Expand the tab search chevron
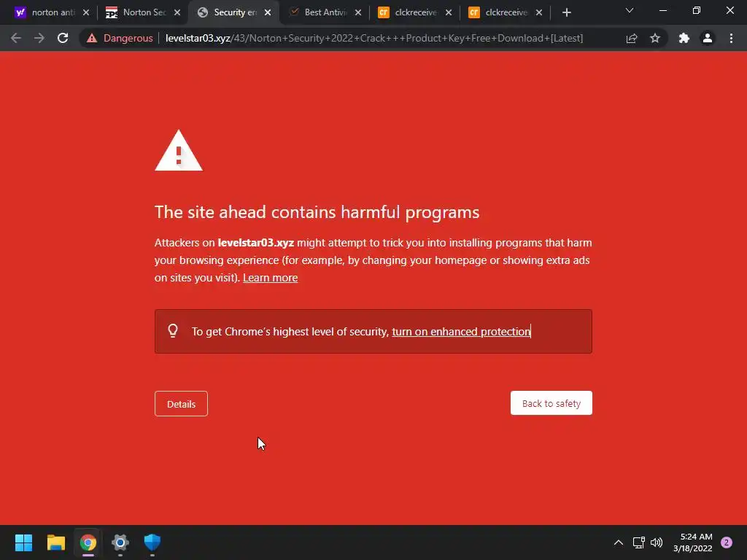The image size is (747, 560). (x=630, y=10)
